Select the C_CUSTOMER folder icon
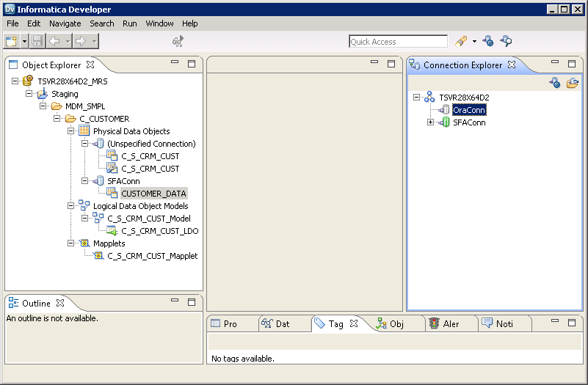Viewport: 588px width, 385px height. 70,119
